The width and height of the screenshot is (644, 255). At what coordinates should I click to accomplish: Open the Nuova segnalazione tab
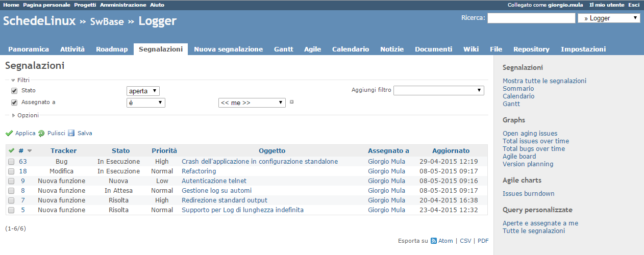click(x=229, y=49)
